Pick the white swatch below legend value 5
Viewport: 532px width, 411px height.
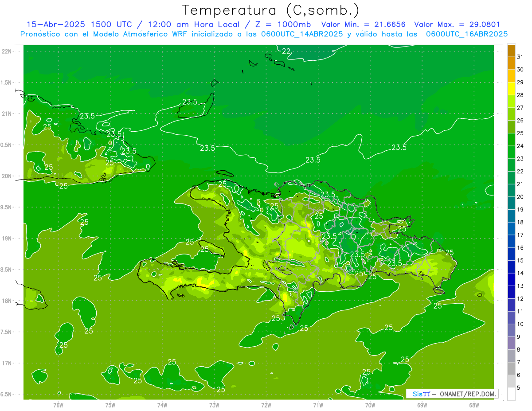pos(511,394)
